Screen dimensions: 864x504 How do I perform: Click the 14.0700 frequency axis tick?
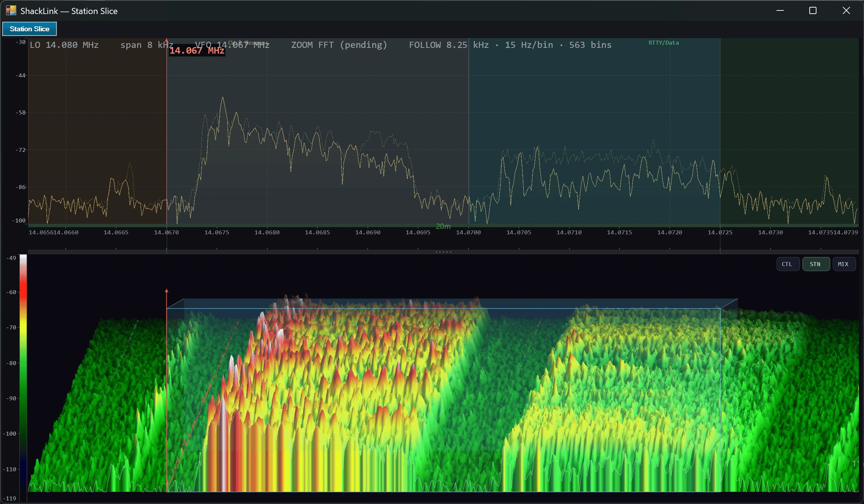[468, 233]
